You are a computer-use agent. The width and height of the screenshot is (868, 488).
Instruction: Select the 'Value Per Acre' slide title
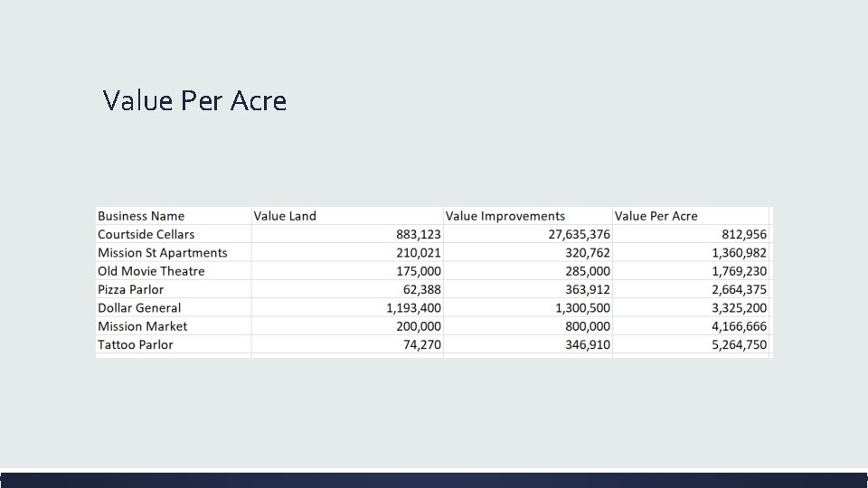pos(194,100)
